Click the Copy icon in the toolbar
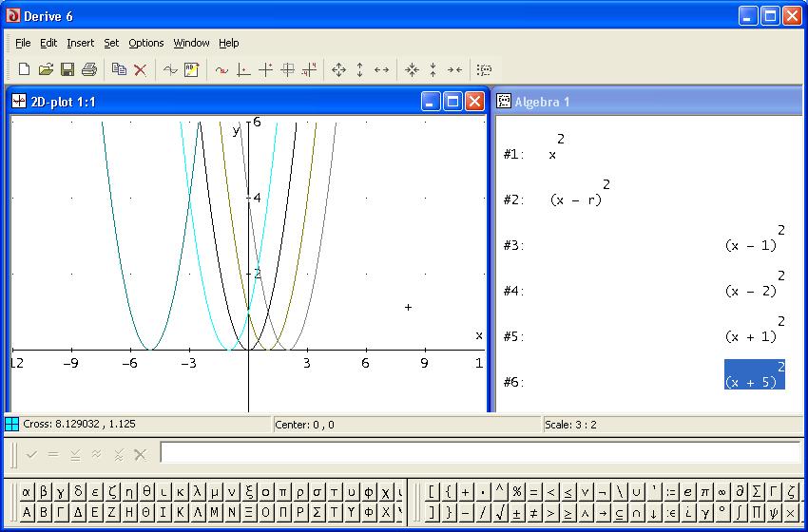Image resolution: width=808 pixels, height=532 pixels. pos(119,69)
